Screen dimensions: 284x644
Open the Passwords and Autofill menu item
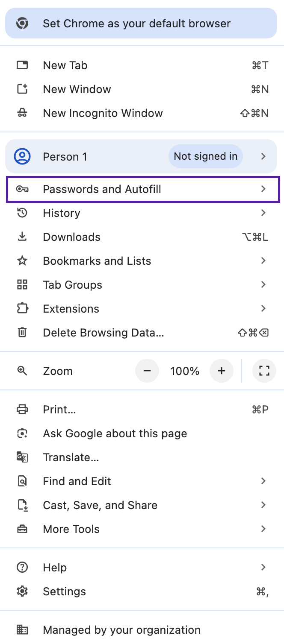click(102, 189)
